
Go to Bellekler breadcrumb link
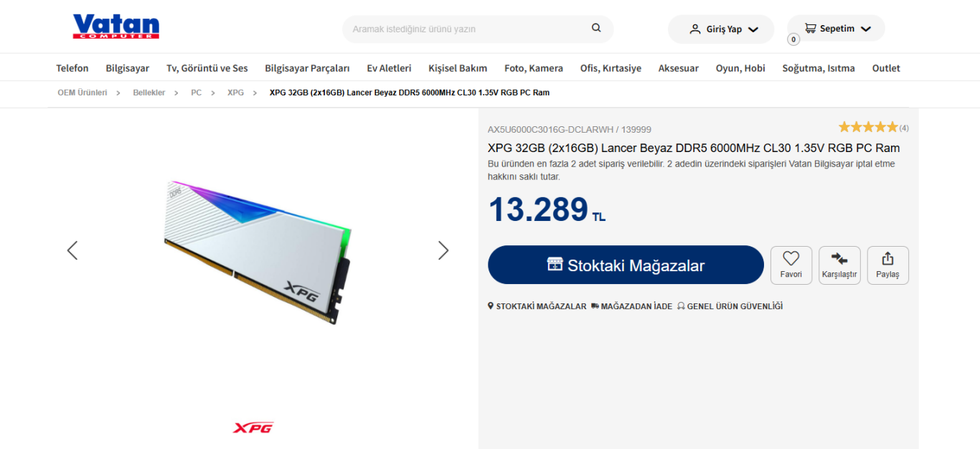point(149,93)
